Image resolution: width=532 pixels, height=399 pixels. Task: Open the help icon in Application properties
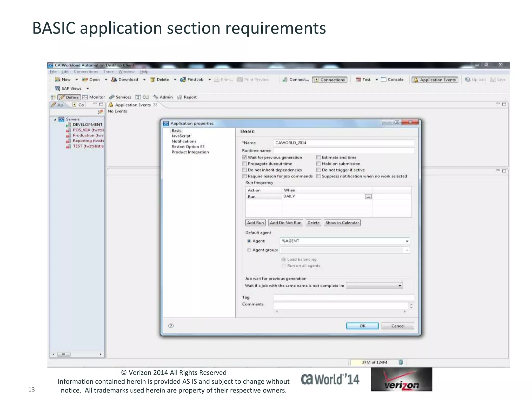(171, 326)
